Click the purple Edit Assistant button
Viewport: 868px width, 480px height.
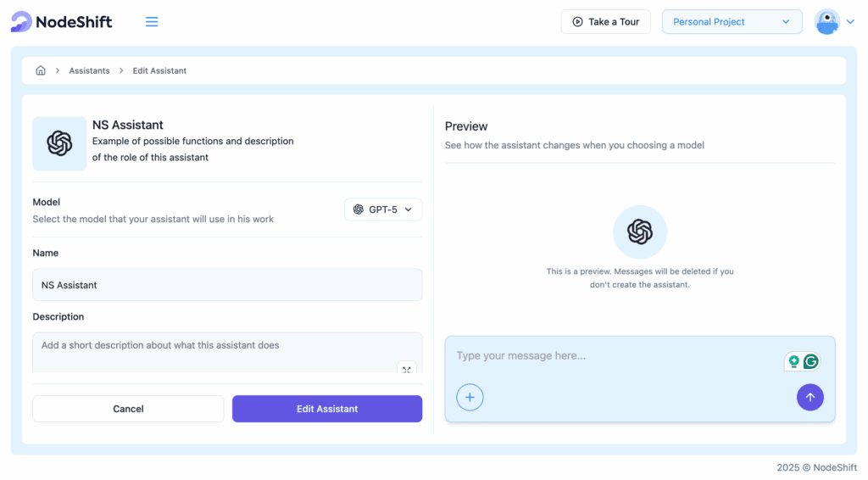327,409
